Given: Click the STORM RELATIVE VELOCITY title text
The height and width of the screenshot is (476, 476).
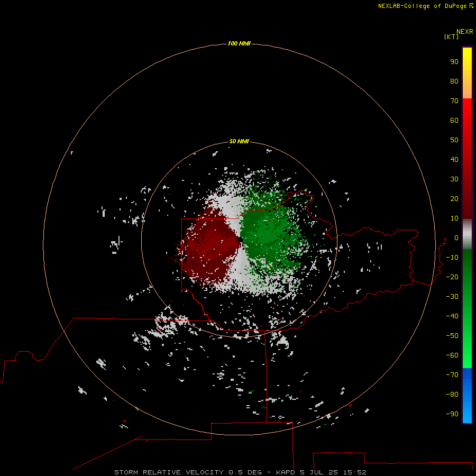Looking at the screenshot, I should (169, 472).
